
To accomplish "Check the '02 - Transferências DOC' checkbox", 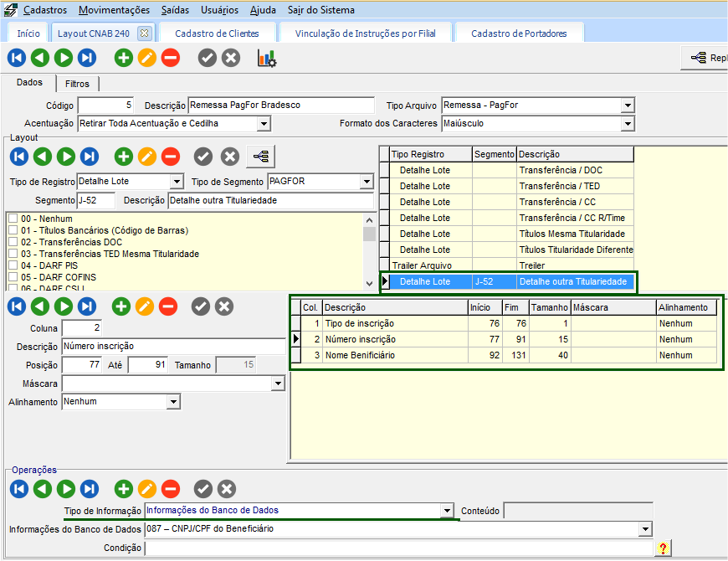I will coord(13,242).
